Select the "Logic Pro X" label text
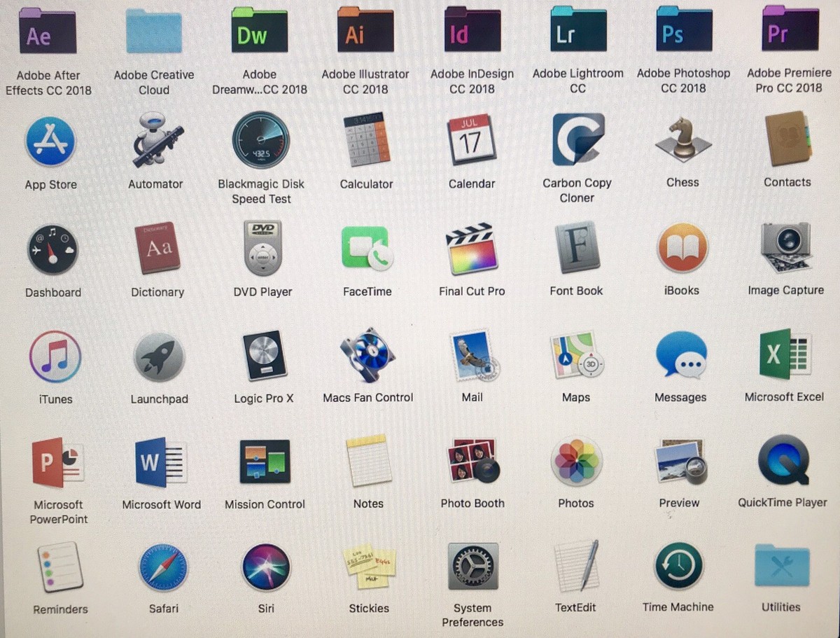Screen dimensions: 840x638 click(x=264, y=398)
